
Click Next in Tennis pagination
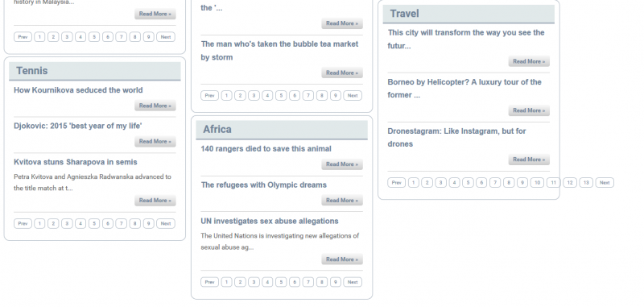166,223
